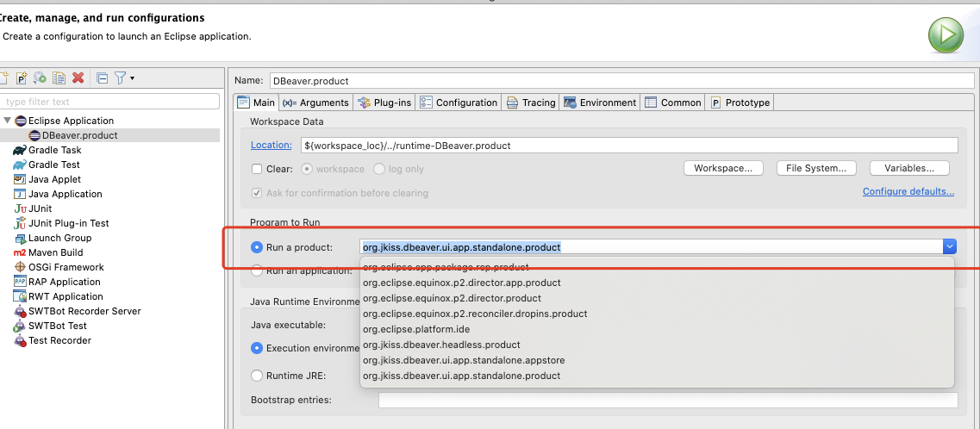Select the Execution environment radio button
Screen dimensions: 980x429
click(257, 348)
